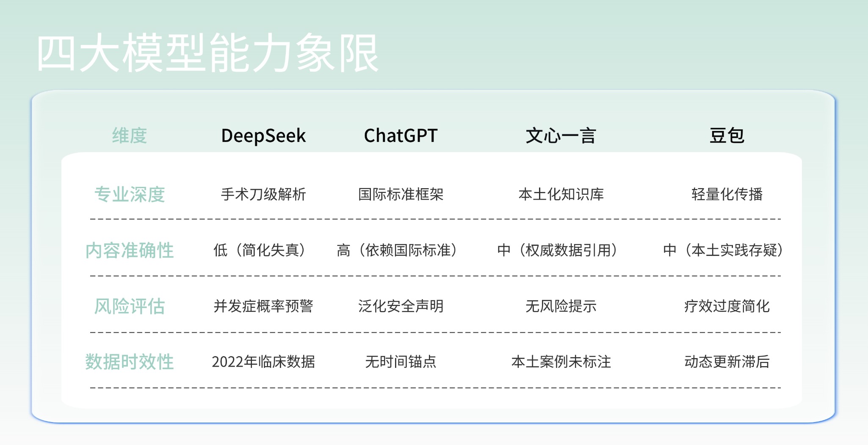Viewport: 868px width, 445px height.
Task: Select the cell 本土化知识库
Action: [x=561, y=195]
